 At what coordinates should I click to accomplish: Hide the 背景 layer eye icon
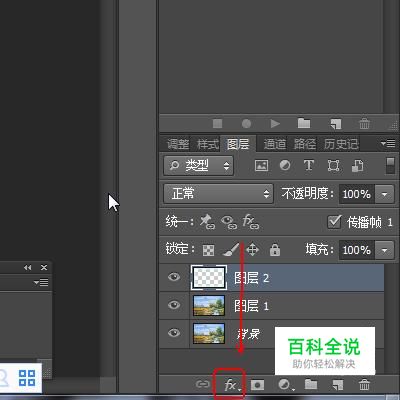174,333
